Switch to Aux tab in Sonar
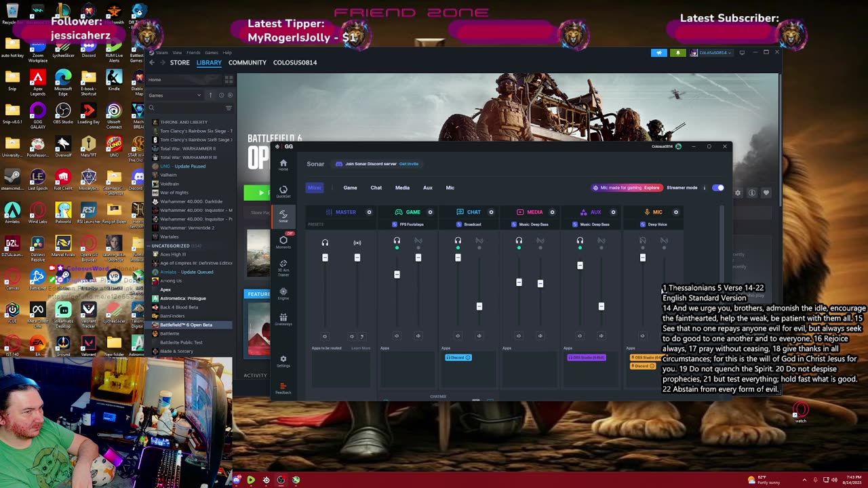Screen dimensions: 868x488 [x=428, y=188]
